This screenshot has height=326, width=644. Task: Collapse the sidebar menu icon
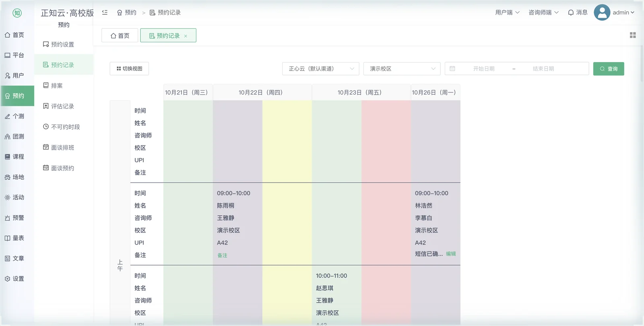[x=105, y=12]
